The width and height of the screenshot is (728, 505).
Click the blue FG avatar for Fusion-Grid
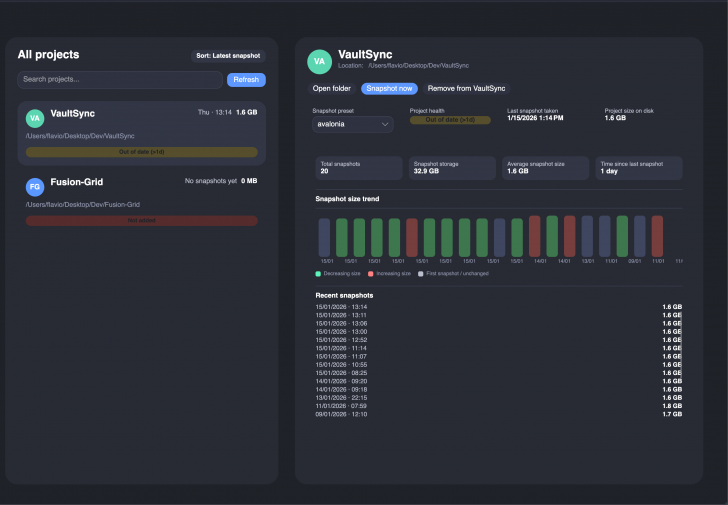point(34,186)
